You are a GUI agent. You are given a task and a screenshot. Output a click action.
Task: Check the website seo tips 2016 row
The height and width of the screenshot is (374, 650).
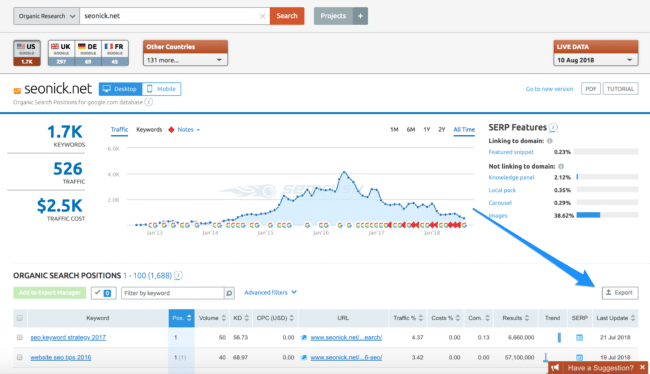[19, 357]
